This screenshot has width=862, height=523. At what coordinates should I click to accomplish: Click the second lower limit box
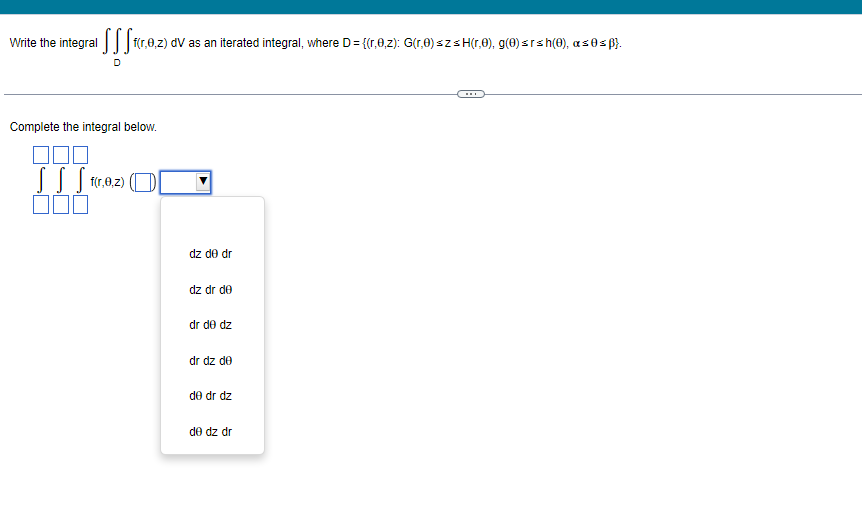(x=61, y=205)
